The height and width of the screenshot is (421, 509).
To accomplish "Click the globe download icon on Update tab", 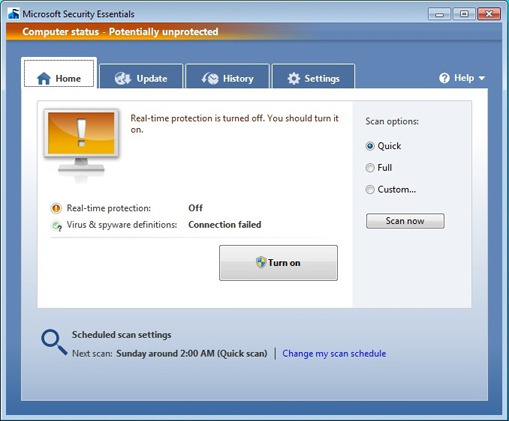I will pos(123,78).
